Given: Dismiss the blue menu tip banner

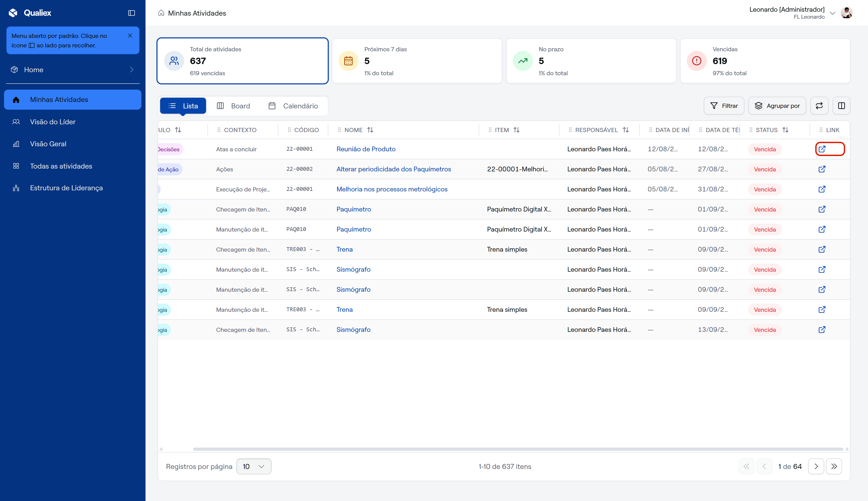Looking at the screenshot, I should pyautogui.click(x=130, y=36).
